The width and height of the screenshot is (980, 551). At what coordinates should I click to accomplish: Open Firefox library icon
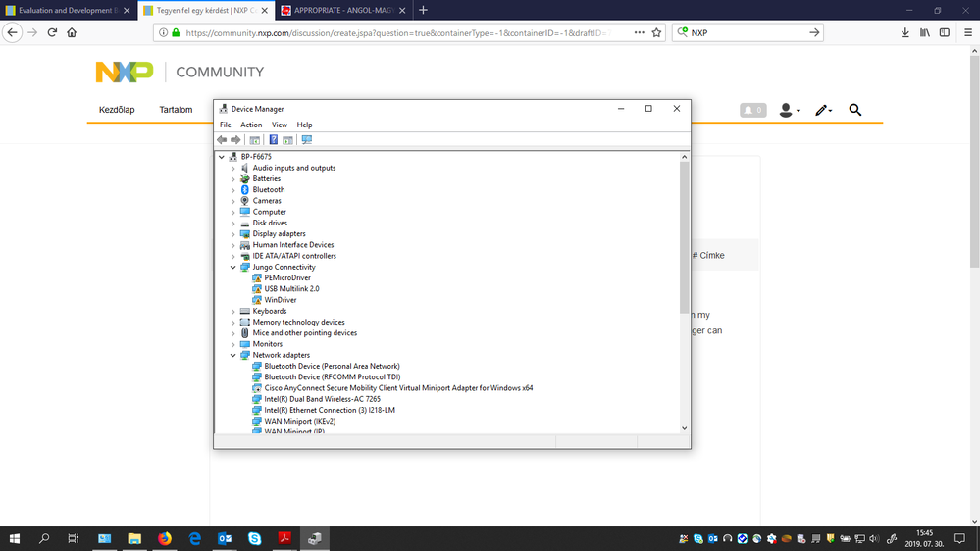pyautogui.click(x=925, y=32)
